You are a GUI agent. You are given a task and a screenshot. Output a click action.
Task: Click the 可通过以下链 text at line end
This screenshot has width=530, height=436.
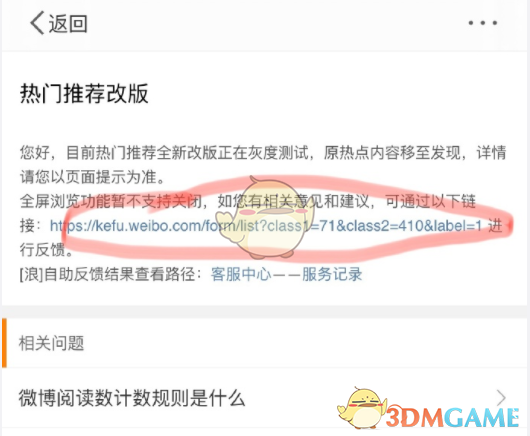pos(431,201)
